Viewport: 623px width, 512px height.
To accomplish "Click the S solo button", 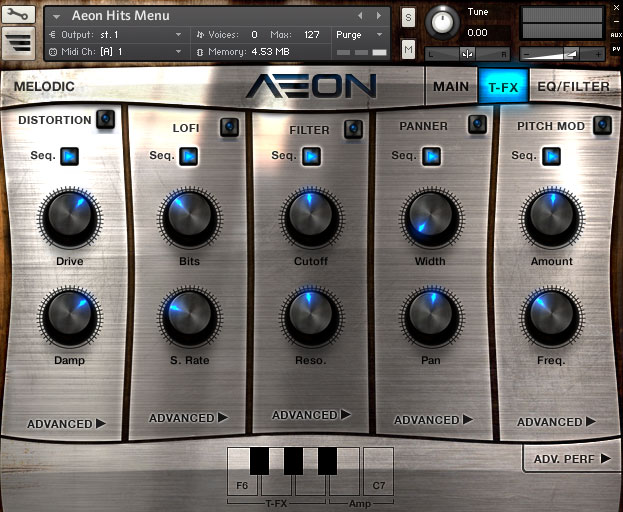I will [408, 17].
